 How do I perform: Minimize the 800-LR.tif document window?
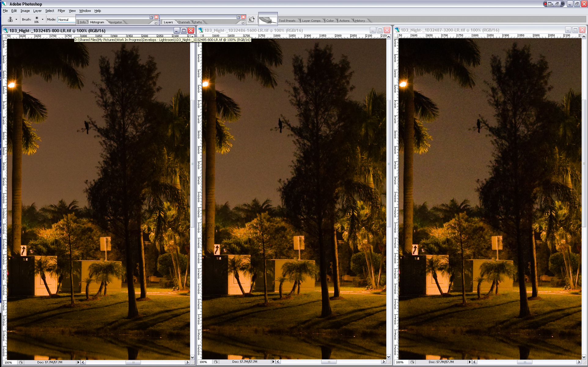pos(176,30)
